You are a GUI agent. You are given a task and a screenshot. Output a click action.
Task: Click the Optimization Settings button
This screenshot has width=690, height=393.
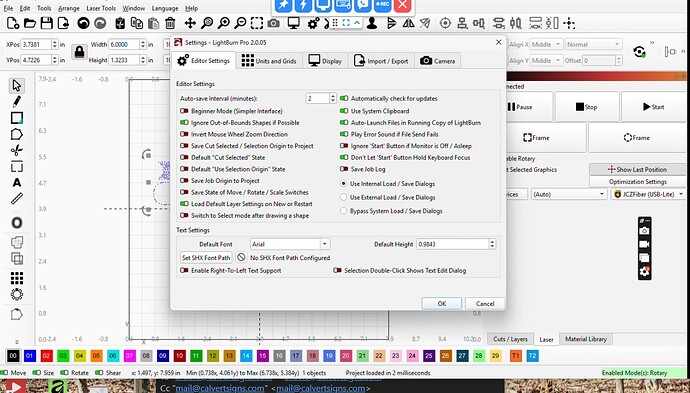(x=637, y=181)
